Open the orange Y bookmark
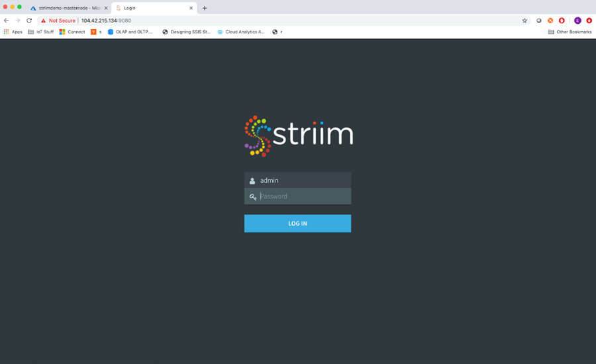Image resolution: width=596 pixels, height=364 pixels. click(96, 32)
